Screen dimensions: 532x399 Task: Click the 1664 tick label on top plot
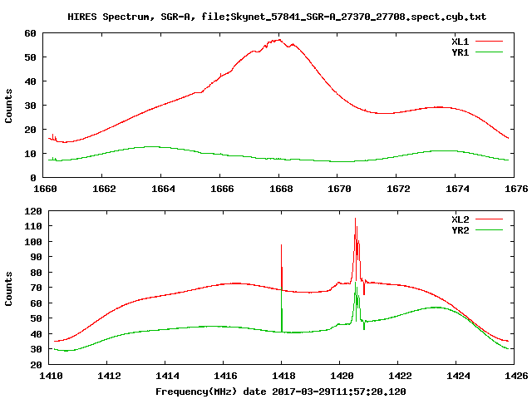[x=163, y=189]
